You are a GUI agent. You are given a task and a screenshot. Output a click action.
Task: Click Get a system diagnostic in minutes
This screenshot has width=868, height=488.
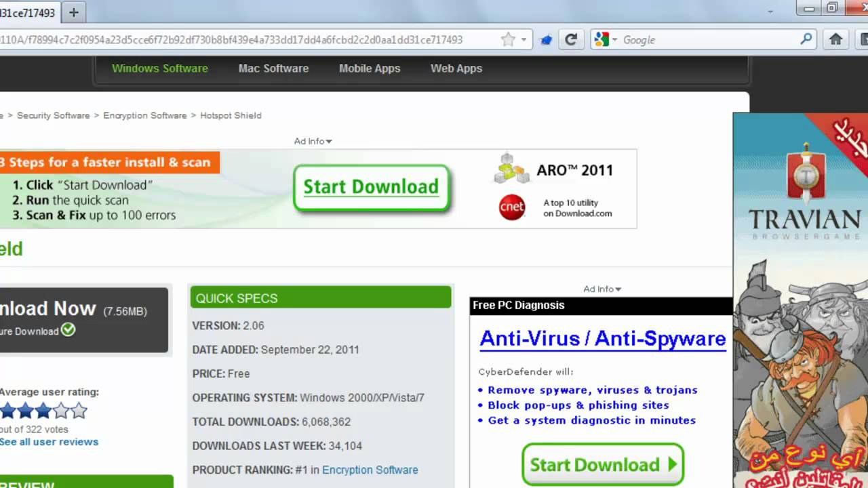point(592,420)
